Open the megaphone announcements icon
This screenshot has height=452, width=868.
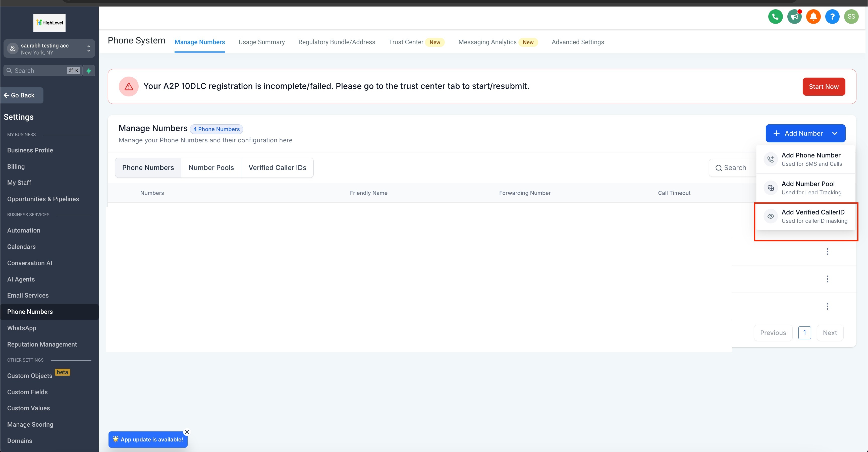(794, 17)
